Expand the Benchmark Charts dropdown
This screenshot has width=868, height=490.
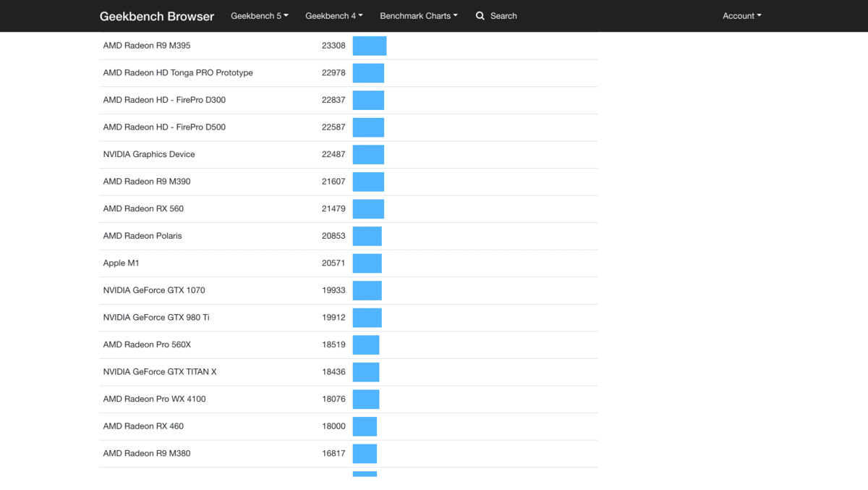(x=419, y=16)
